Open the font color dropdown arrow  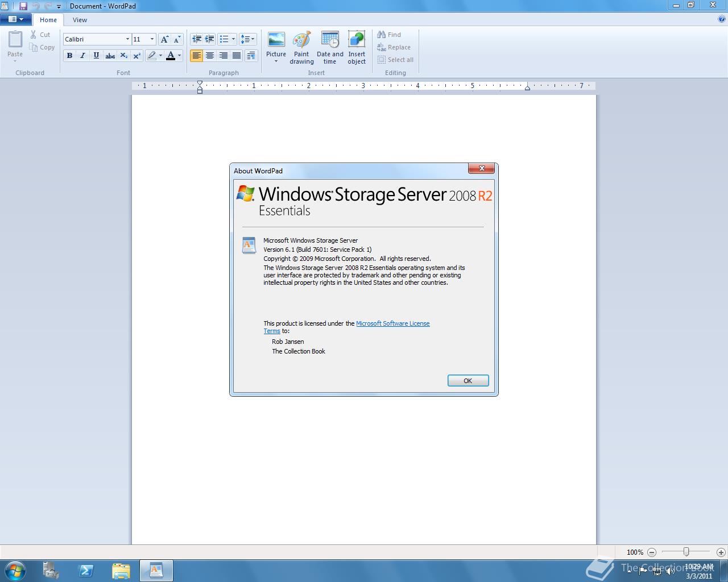click(180, 56)
